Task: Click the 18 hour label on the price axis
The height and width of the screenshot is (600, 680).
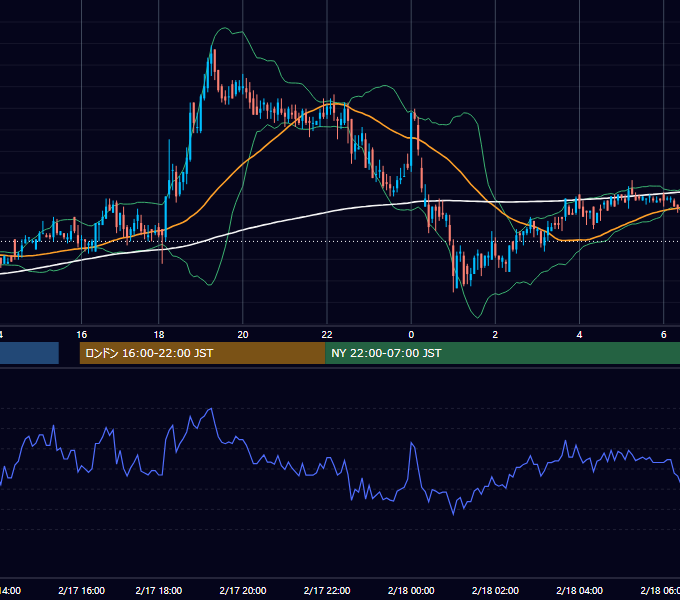Action: [159, 335]
